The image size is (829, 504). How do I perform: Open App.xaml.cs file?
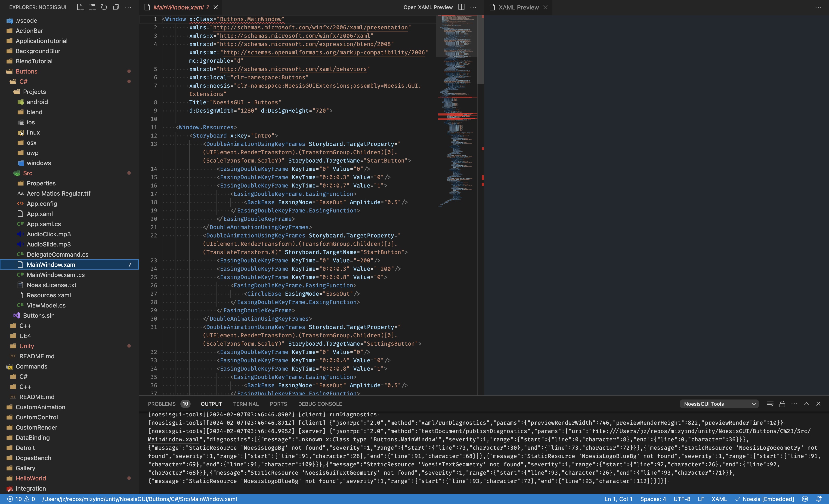click(x=69, y=224)
